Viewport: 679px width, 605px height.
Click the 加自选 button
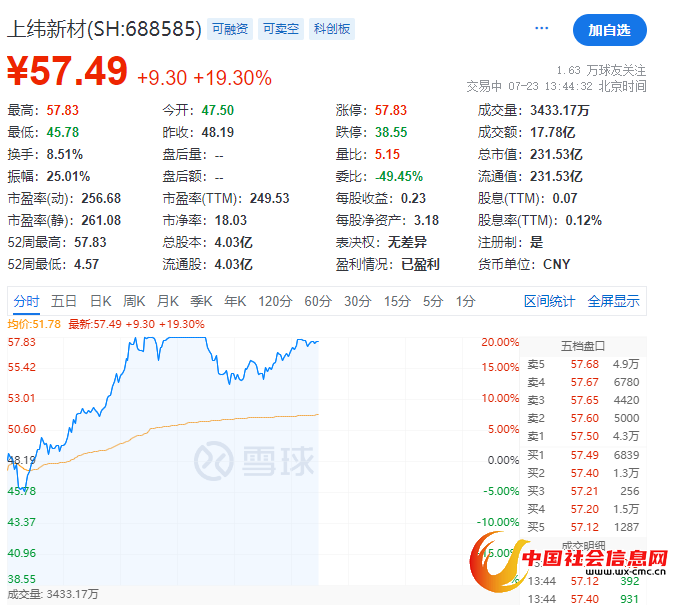pyautogui.click(x=609, y=30)
